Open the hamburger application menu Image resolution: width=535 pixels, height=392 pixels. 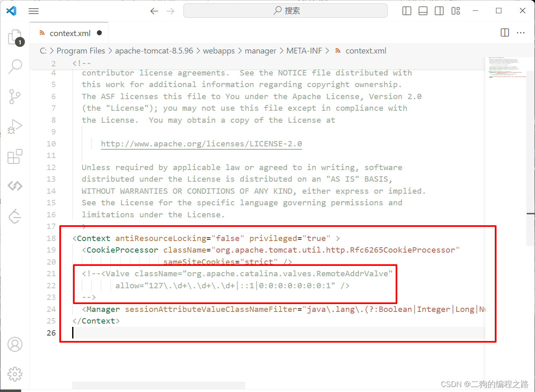[x=34, y=11]
